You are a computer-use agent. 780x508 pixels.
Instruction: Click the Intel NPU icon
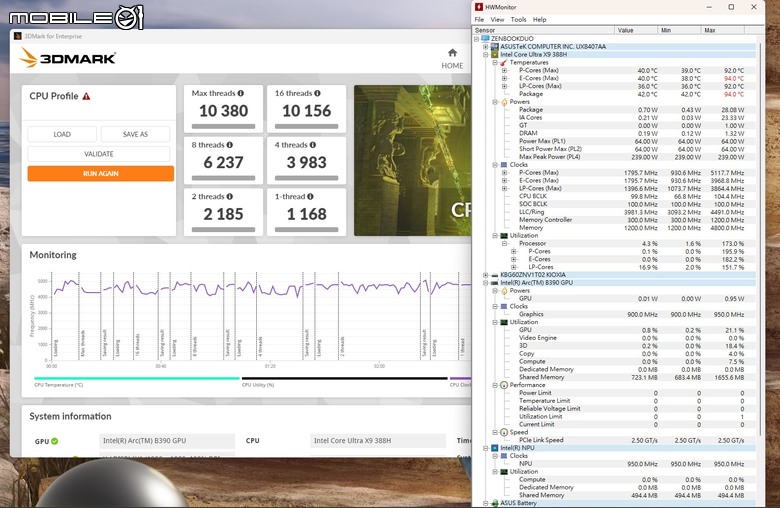click(x=494, y=448)
